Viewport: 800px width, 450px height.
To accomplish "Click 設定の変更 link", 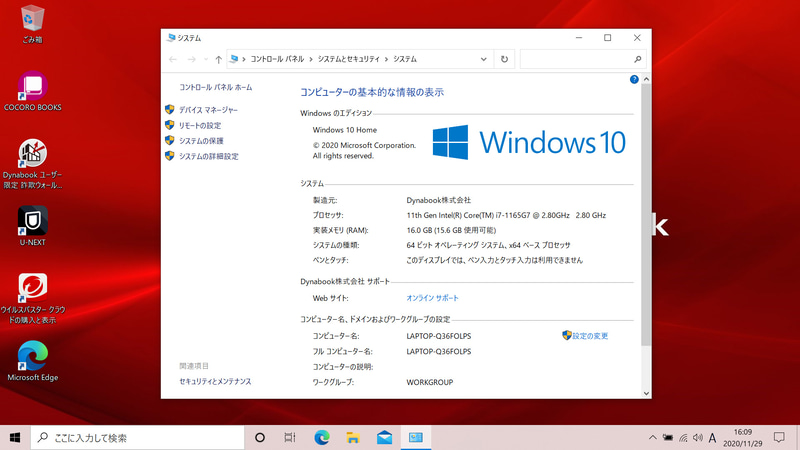I will click(590, 336).
